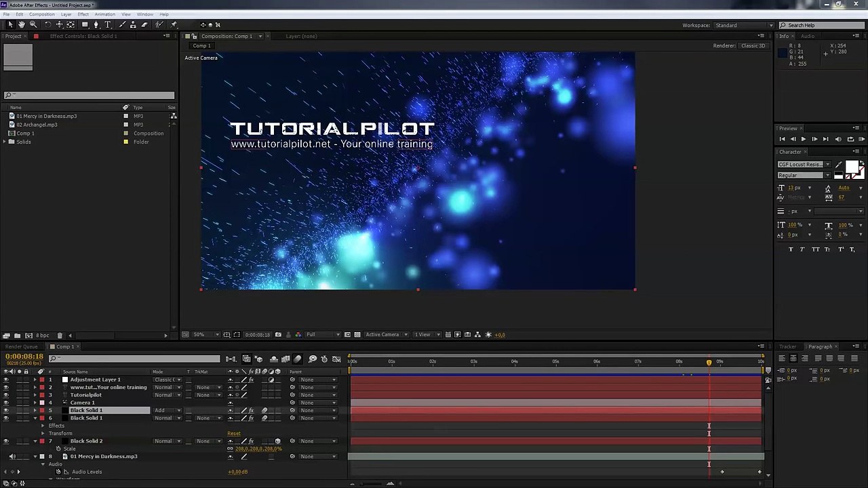Mute audio in the Preview panel
The width and height of the screenshot is (868, 488).
838,139
